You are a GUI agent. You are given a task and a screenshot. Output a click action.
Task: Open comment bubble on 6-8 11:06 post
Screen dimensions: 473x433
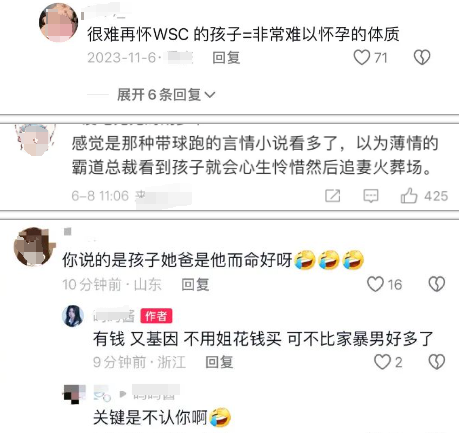pos(371,196)
